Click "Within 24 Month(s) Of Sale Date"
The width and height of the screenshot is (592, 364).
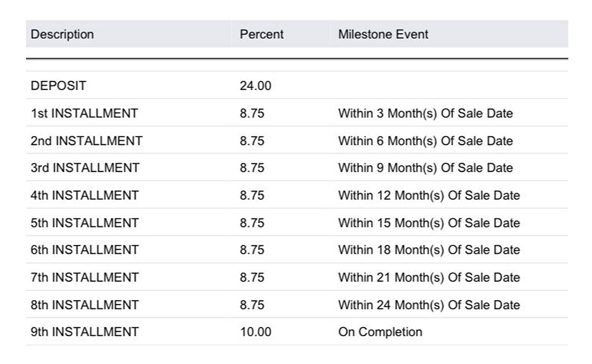point(429,304)
